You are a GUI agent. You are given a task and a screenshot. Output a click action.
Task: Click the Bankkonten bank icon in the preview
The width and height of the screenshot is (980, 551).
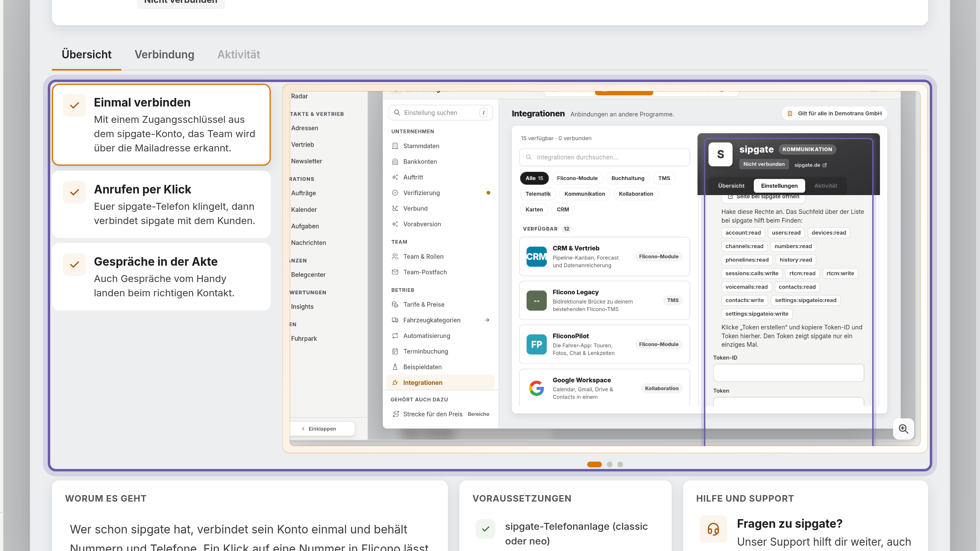(395, 162)
